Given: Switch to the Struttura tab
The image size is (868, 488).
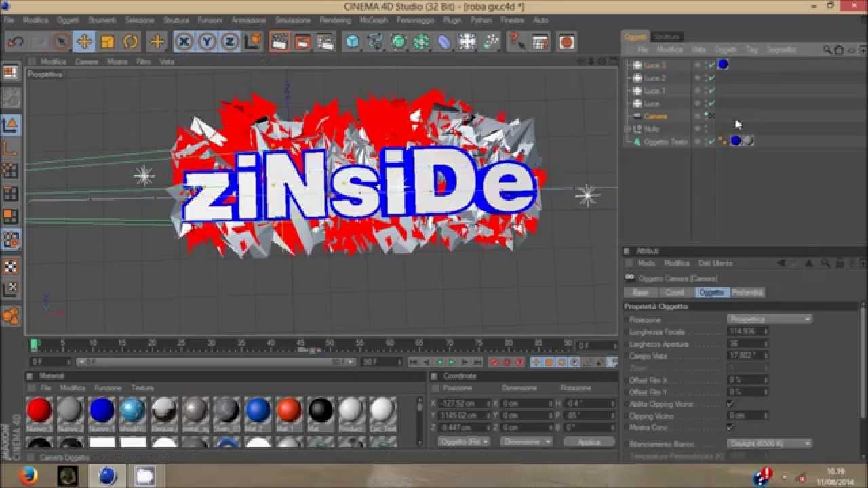Looking at the screenshot, I should pyautogui.click(x=667, y=37).
